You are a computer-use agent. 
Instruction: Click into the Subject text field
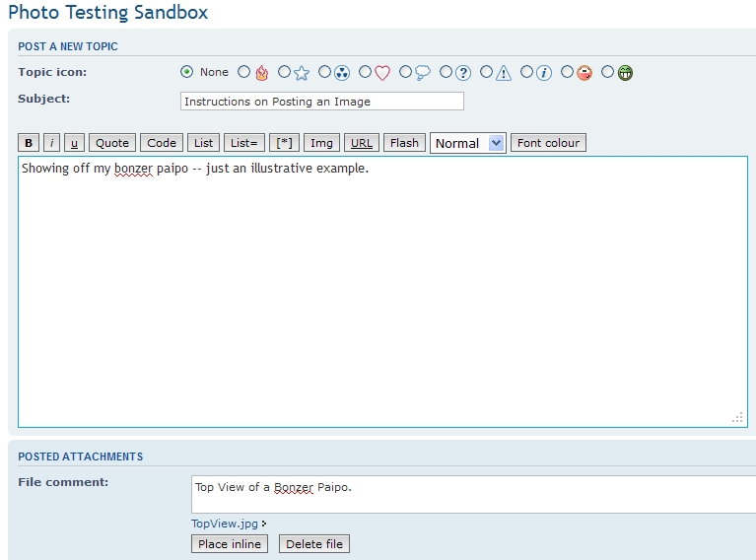click(322, 102)
